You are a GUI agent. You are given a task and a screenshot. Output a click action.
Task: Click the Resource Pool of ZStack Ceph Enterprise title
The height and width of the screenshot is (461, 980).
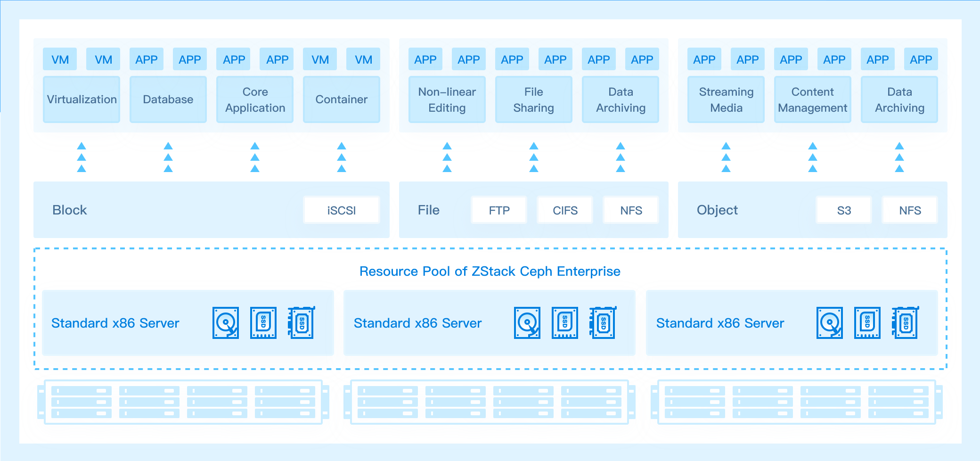tap(490, 272)
